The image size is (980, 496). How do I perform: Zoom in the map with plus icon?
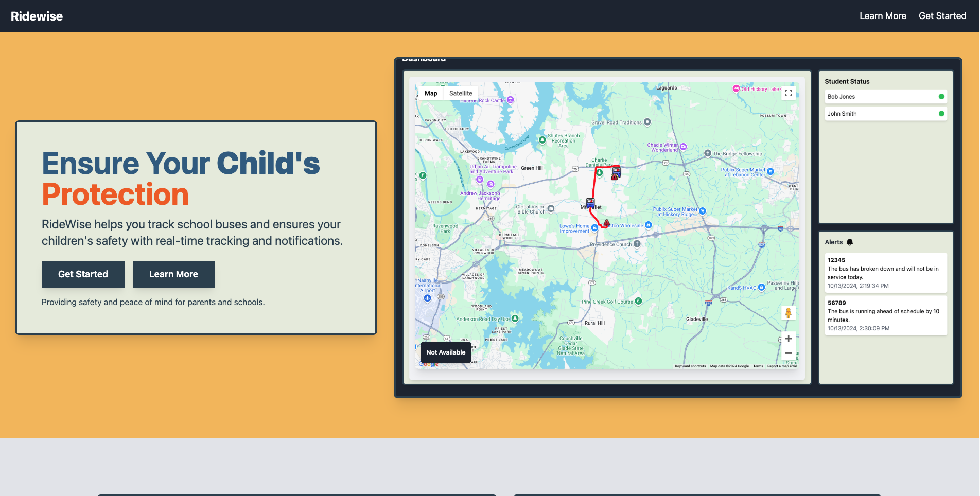[x=788, y=339]
